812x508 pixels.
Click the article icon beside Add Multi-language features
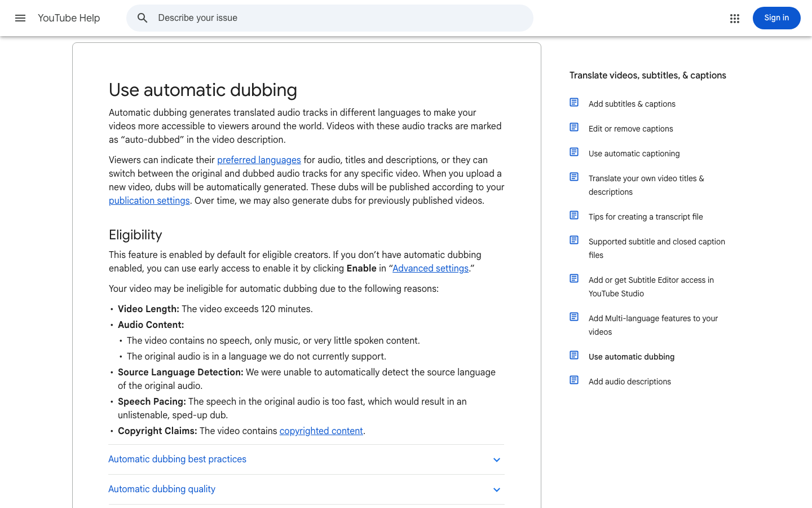tap(574, 317)
